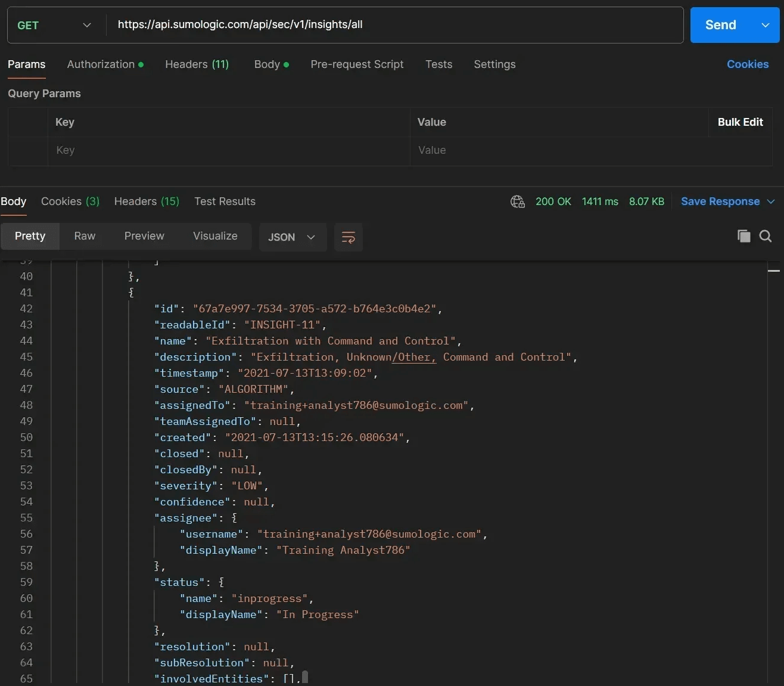Open the Cookies manager

[x=748, y=64]
